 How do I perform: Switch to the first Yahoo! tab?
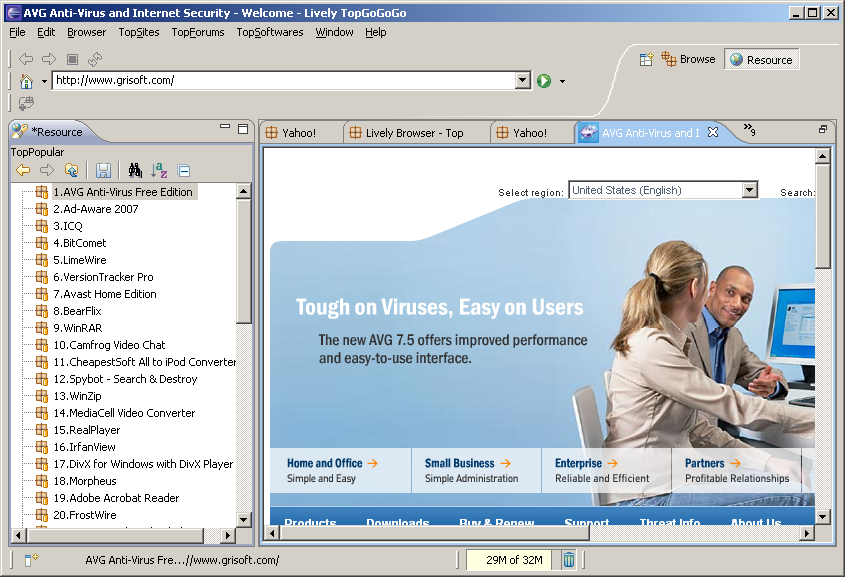299,133
